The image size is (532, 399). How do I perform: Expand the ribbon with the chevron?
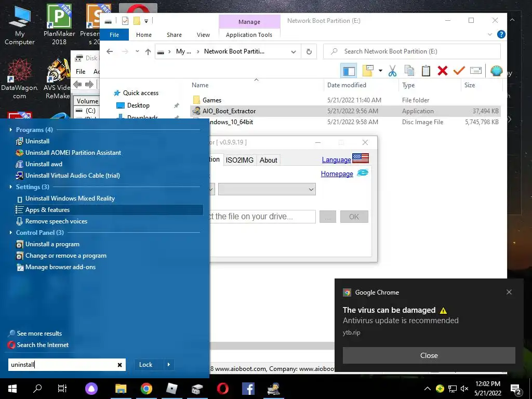point(489,34)
